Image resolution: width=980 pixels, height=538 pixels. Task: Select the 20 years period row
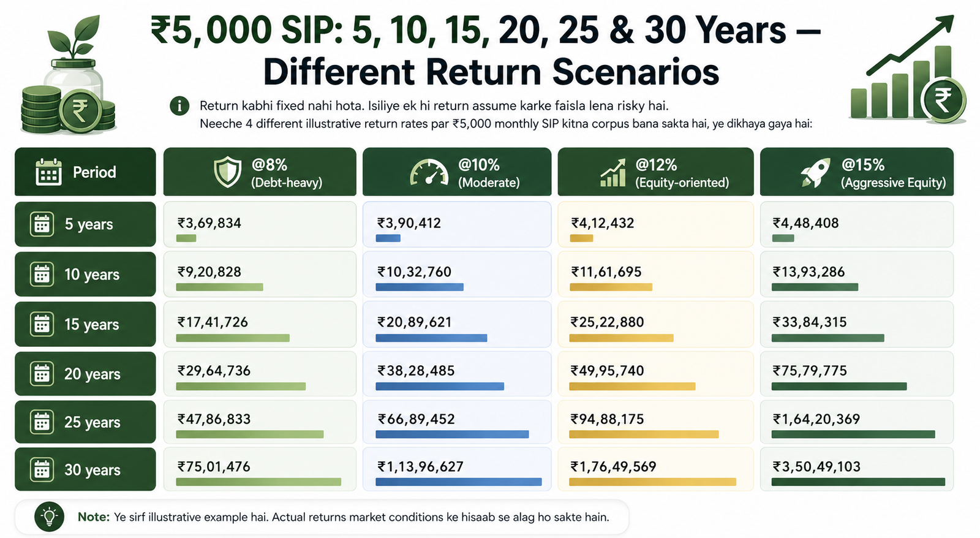point(85,374)
